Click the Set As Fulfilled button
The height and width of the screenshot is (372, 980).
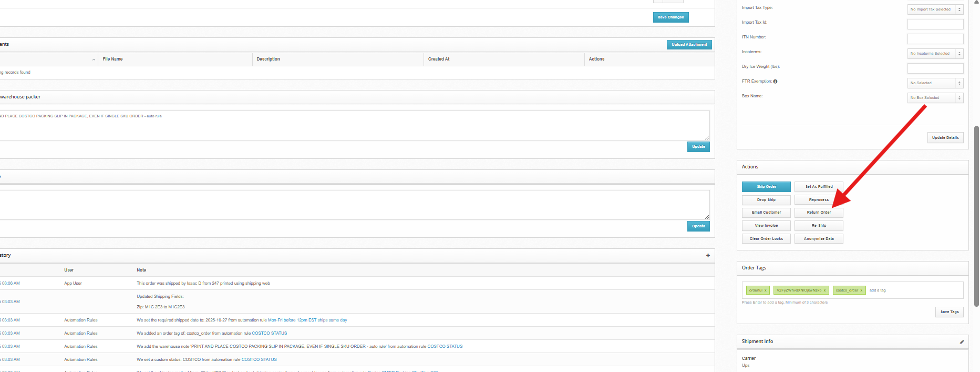point(819,187)
